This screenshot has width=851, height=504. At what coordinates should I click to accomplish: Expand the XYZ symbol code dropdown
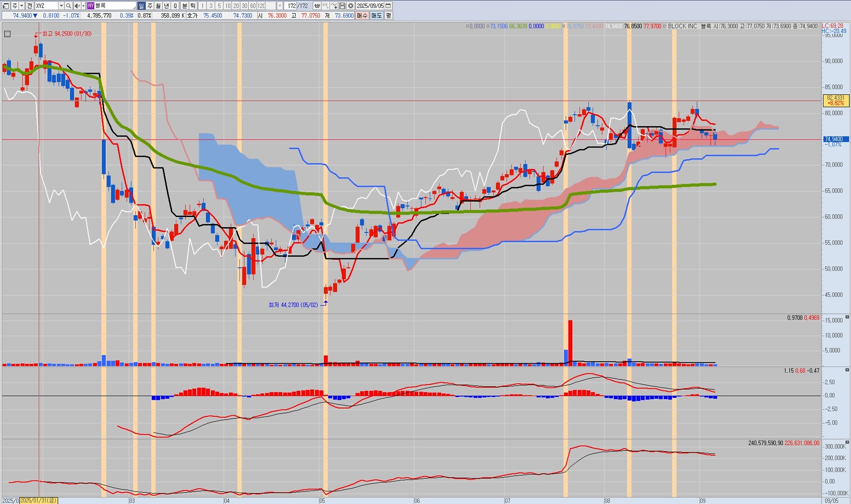point(61,6)
